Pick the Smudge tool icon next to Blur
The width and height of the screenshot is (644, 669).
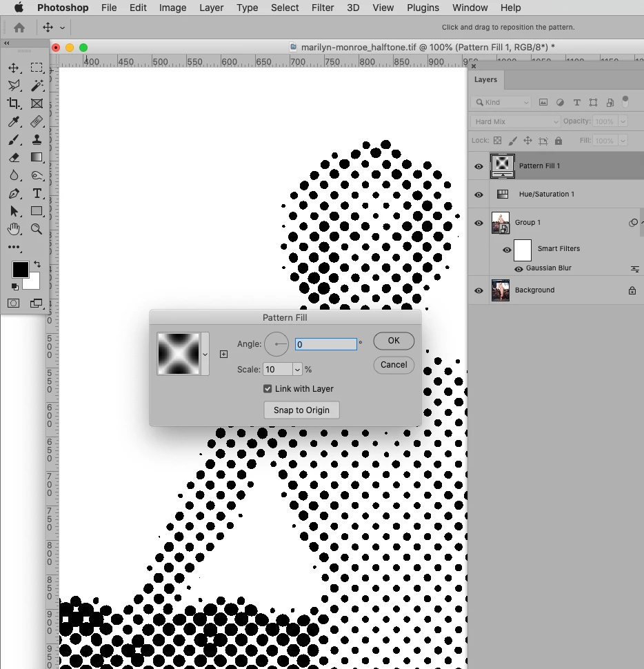click(37, 175)
